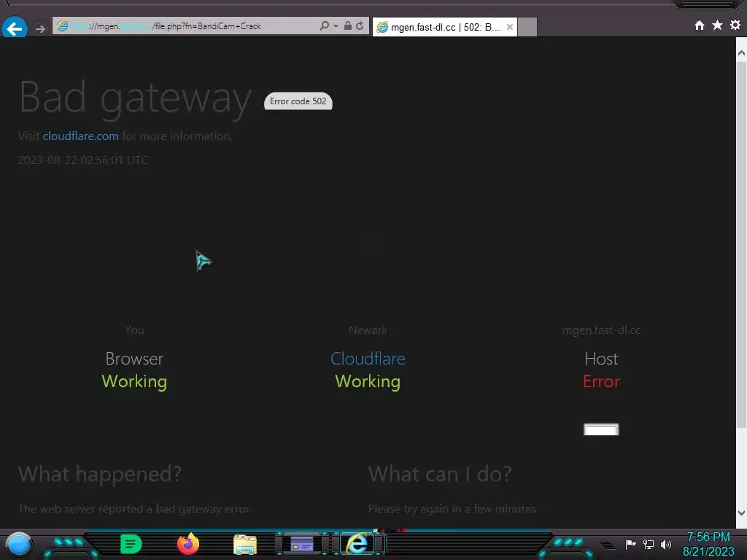Click the 'Bad gateway' heading text
The image size is (747, 560).
click(x=135, y=98)
